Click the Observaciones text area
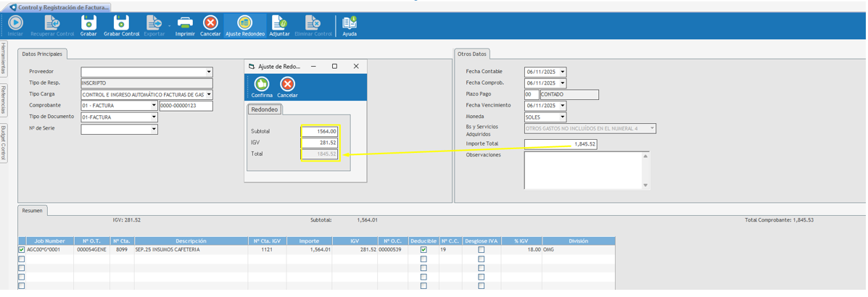The height and width of the screenshot is (297, 868). tap(583, 170)
